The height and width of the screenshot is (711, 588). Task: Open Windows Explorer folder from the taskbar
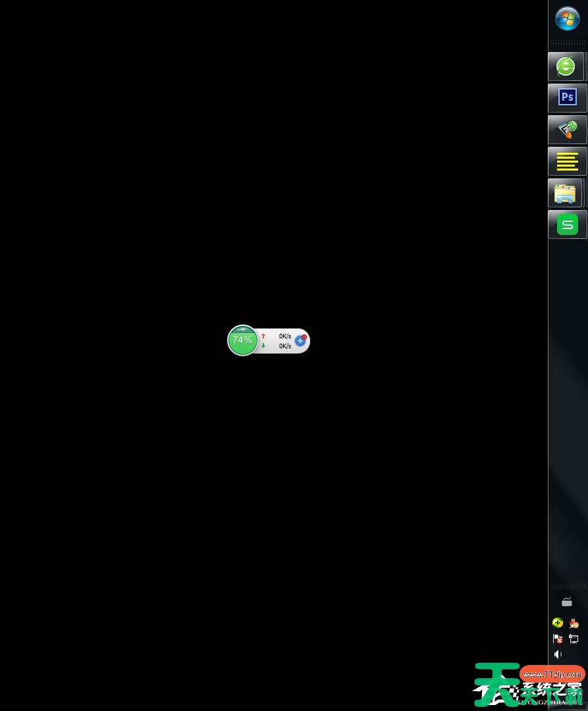(x=565, y=193)
